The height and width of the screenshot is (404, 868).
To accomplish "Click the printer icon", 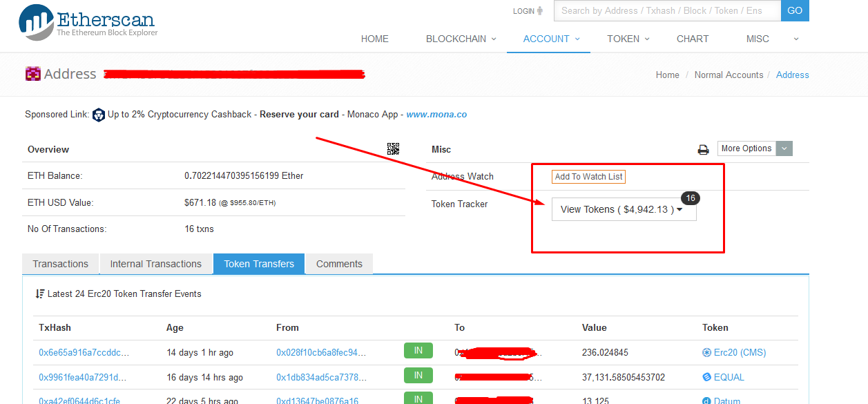I will [703, 149].
